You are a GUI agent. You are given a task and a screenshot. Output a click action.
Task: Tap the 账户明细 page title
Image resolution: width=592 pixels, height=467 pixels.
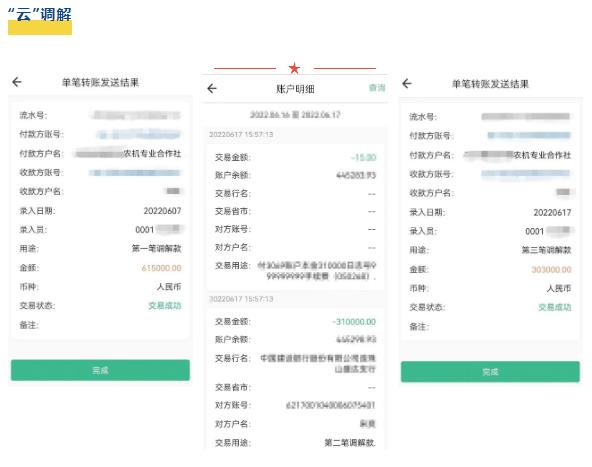coord(295,89)
